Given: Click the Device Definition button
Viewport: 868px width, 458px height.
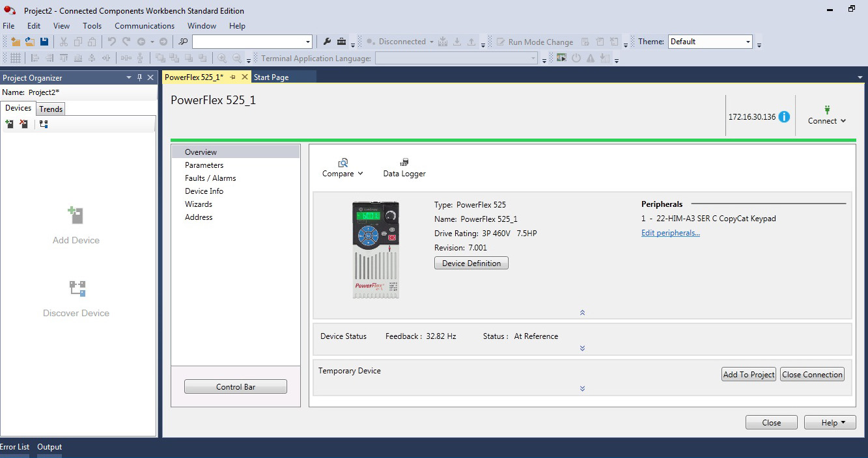Looking at the screenshot, I should click(471, 263).
